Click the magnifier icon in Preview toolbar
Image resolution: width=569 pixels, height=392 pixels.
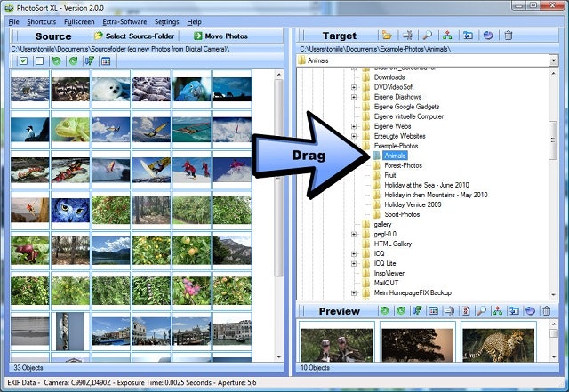pyautogui.click(x=482, y=311)
